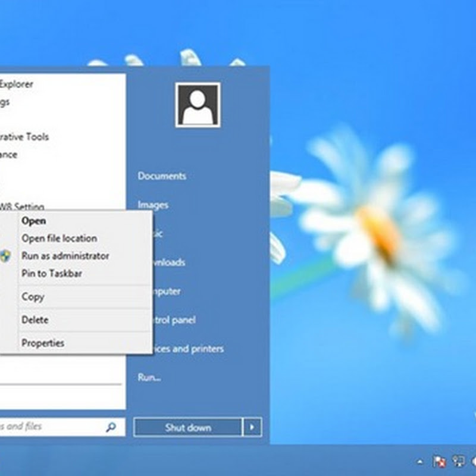Click the programs and files search box

[48, 427]
